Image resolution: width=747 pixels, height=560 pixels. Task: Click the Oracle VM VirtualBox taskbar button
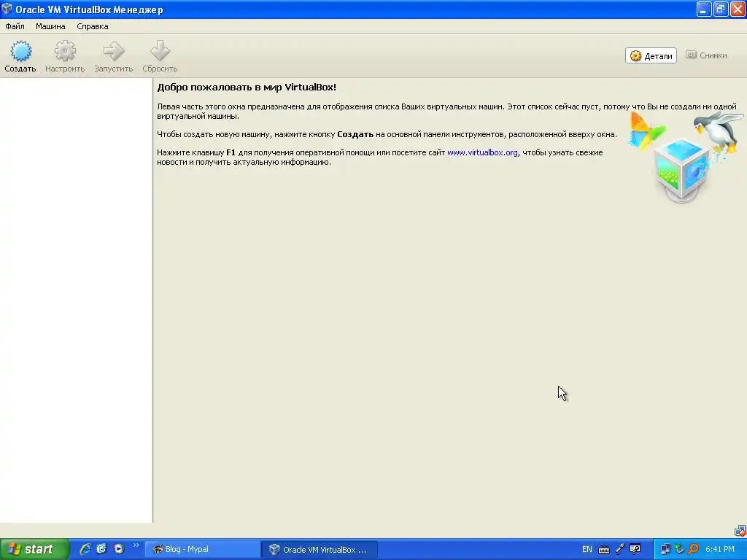coord(320,550)
